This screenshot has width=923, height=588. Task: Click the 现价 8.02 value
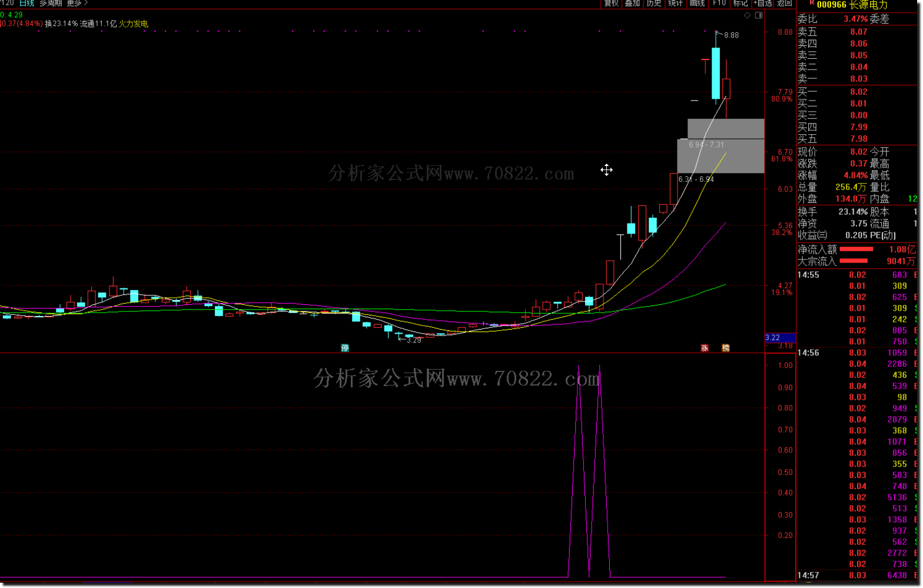859,152
